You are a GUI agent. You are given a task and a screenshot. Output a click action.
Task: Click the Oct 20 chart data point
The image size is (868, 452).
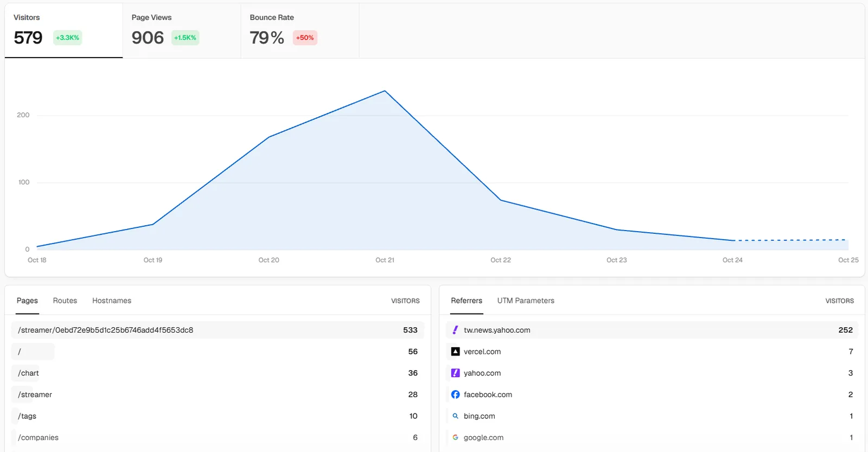[269, 137]
